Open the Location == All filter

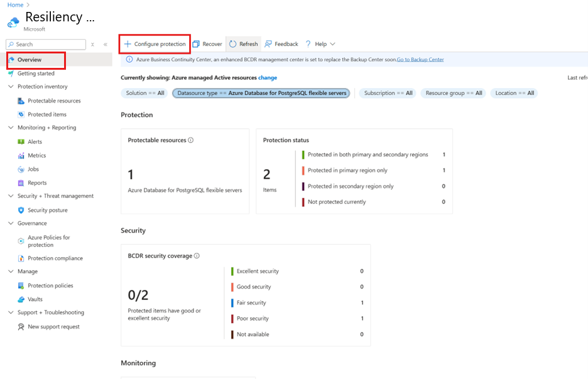pos(514,93)
